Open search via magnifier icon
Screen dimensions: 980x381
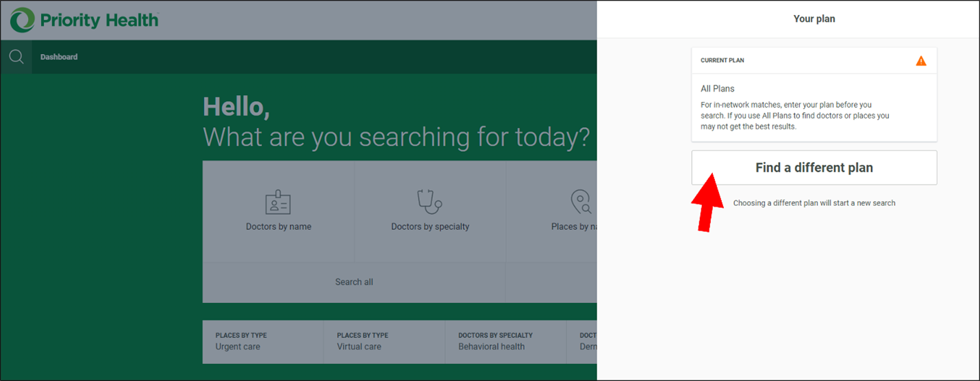[16, 57]
